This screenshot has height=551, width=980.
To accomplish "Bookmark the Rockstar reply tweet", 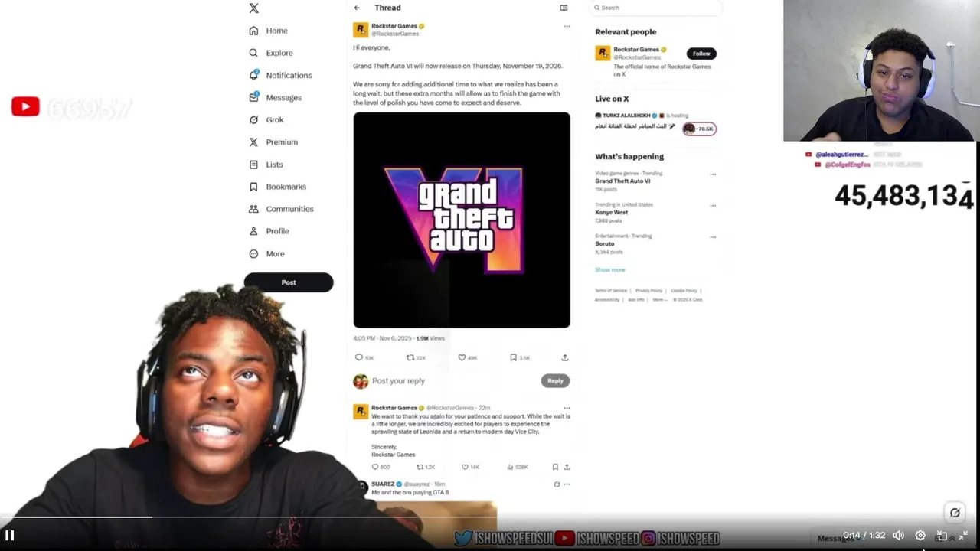I will (x=555, y=467).
